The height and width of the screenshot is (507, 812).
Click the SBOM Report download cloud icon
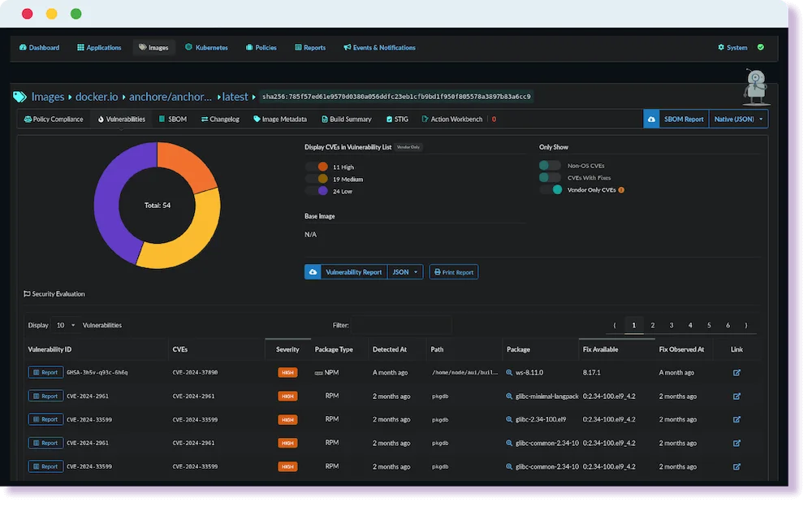tap(652, 118)
